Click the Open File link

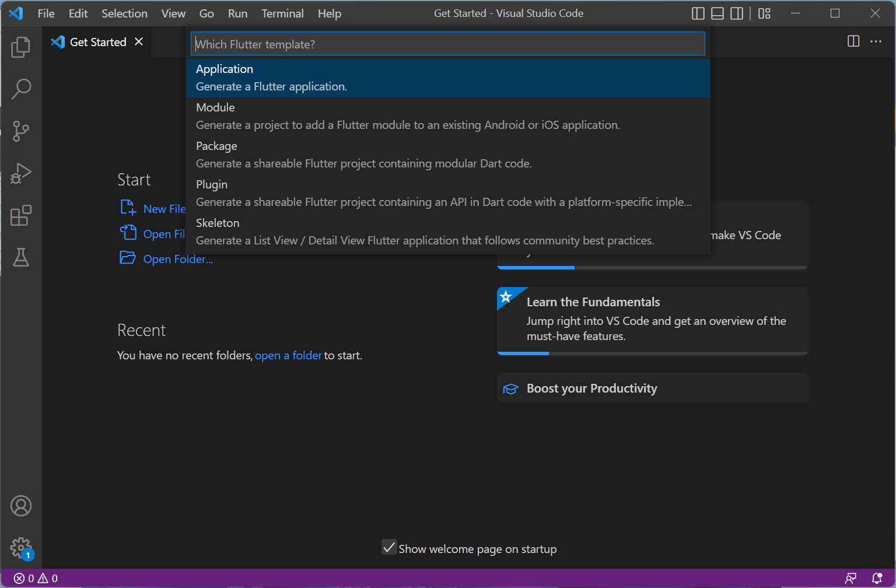164,234
